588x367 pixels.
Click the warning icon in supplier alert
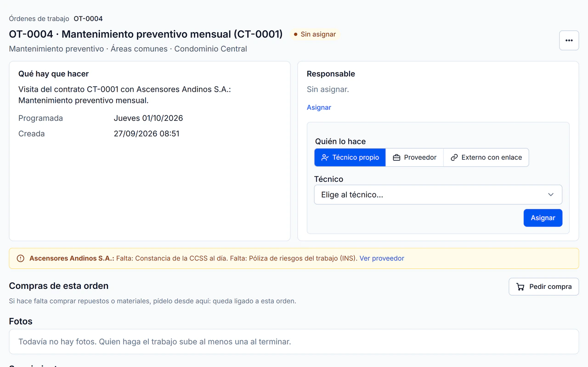(x=20, y=259)
